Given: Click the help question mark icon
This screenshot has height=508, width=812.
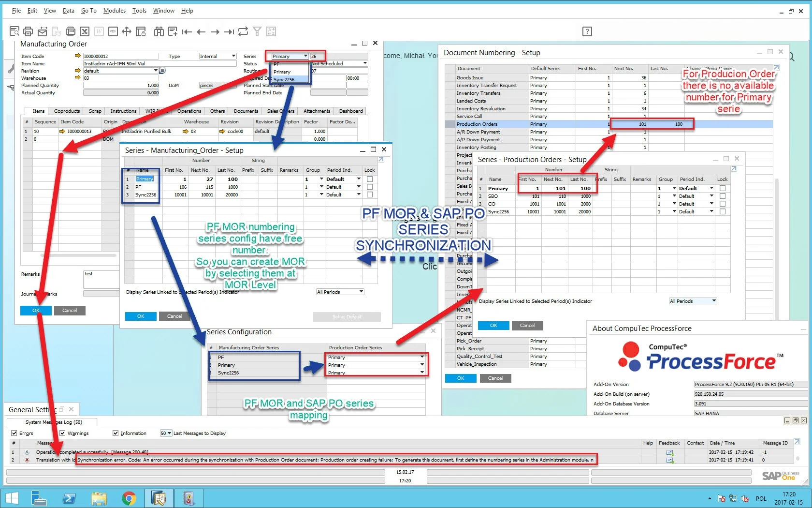Looking at the screenshot, I should point(587,31).
